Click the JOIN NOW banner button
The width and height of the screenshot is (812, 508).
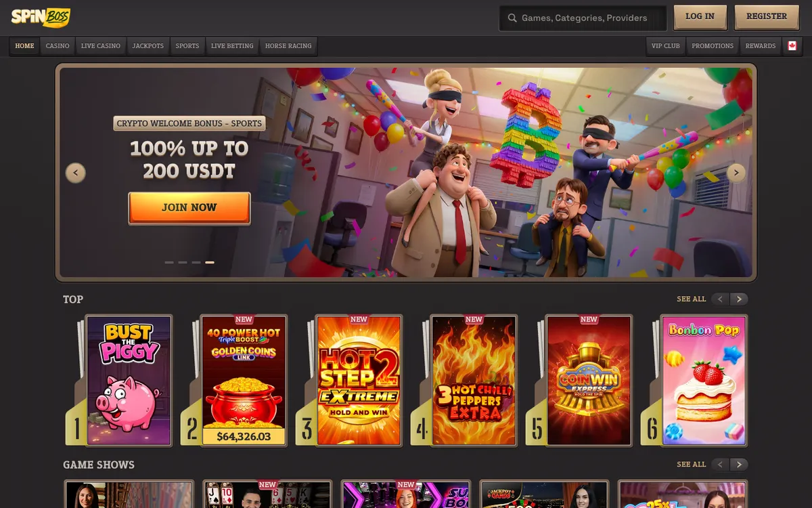tap(189, 208)
